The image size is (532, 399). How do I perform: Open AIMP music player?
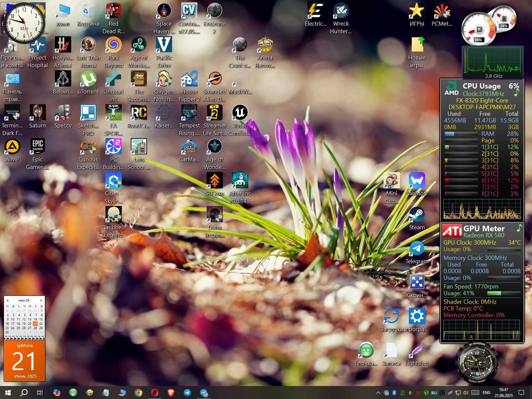tap(12, 151)
